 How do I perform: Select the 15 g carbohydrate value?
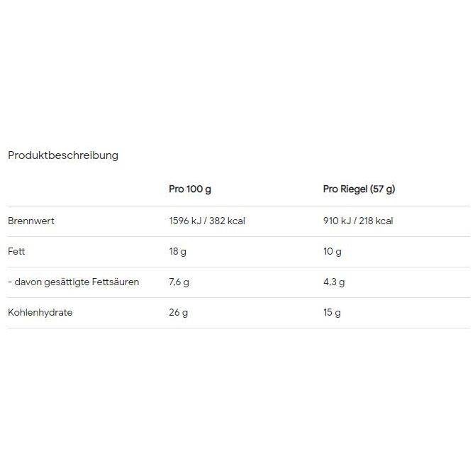click(332, 312)
